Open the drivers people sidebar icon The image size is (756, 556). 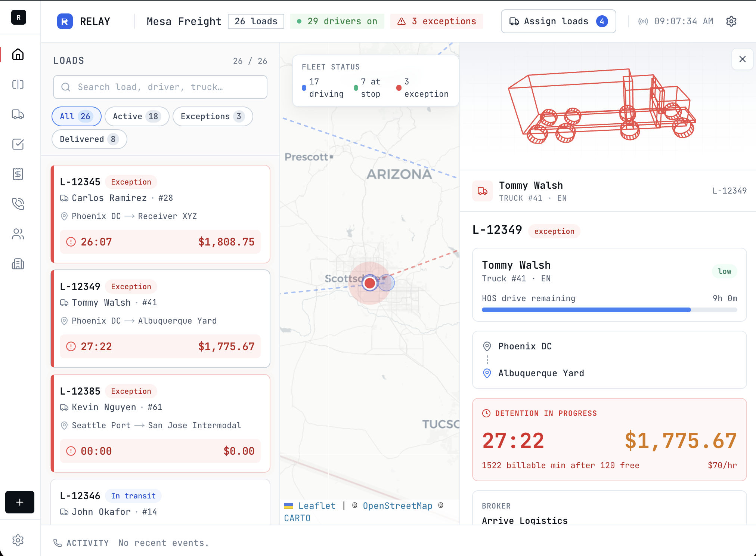(x=18, y=234)
